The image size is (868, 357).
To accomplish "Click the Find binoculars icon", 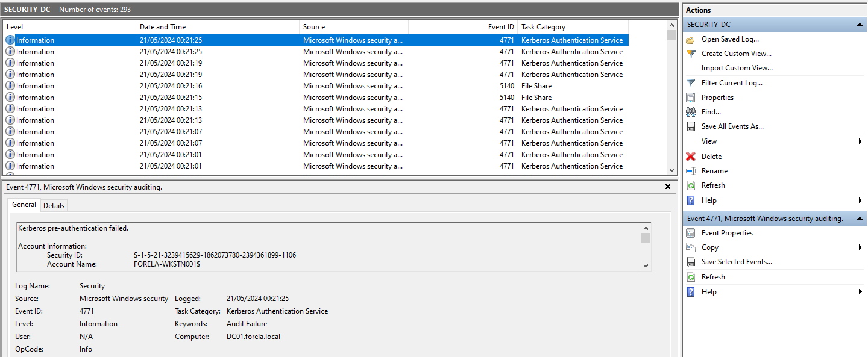I will point(691,112).
